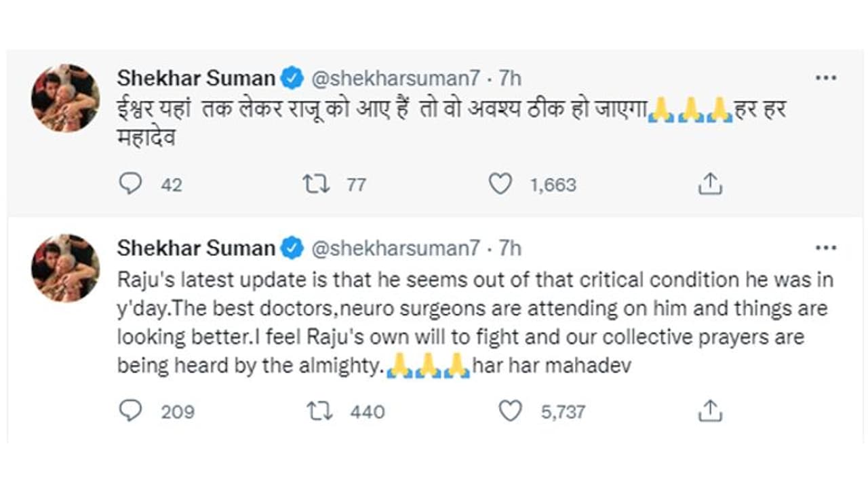868x490 pixels.
Task: Share the first tweet via share icon
Action: coord(709,184)
